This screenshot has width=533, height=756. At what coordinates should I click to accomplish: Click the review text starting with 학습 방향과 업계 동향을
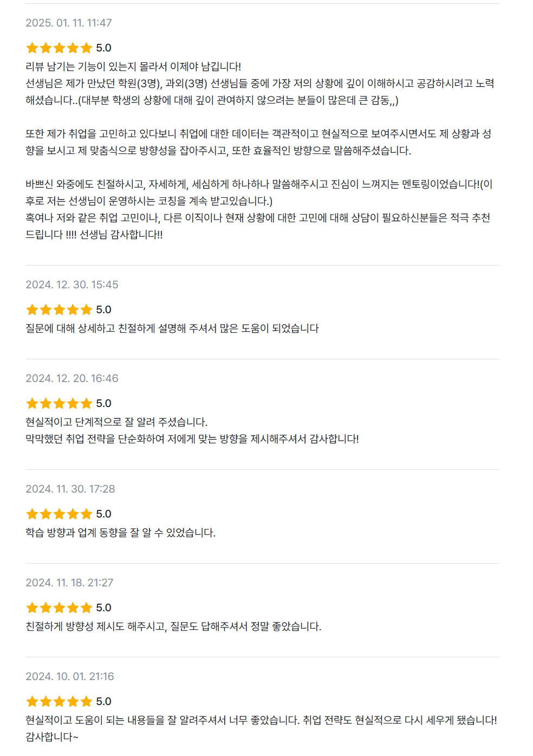click(x=121, y=533)
